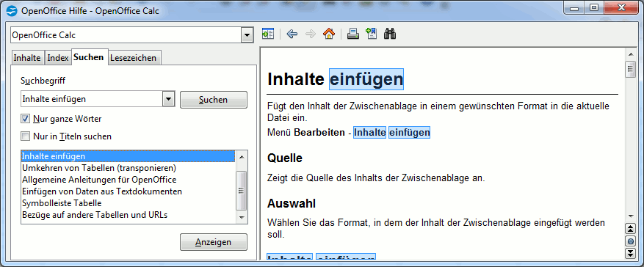
Task: Expand the Suchbegriff history dropdown
Action: [168, 99]
